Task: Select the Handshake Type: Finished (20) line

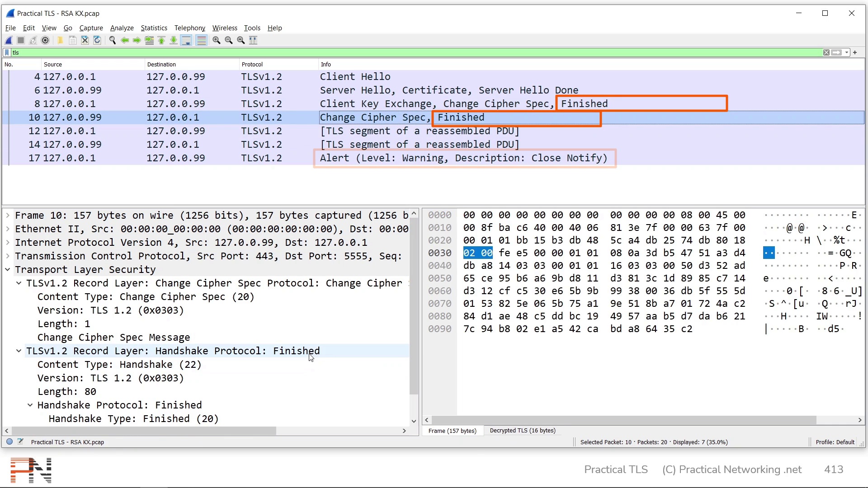Action: [x=134, y=419]
